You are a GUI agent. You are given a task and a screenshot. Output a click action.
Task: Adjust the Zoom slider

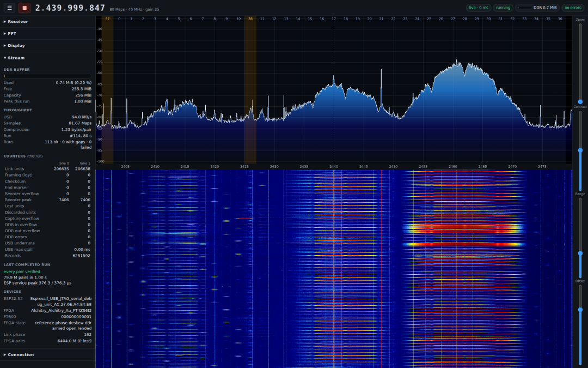pos(580,63)
